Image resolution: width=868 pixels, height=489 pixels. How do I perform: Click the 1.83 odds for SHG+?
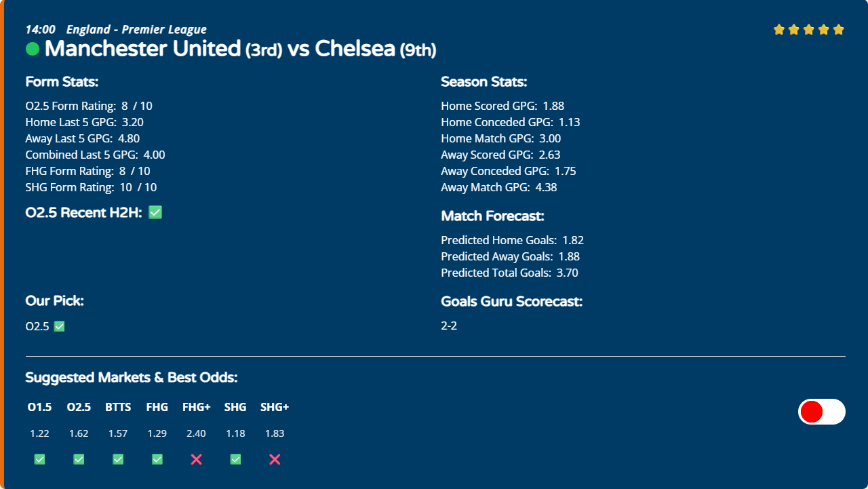pyautogui.click(x=275, y=433)
